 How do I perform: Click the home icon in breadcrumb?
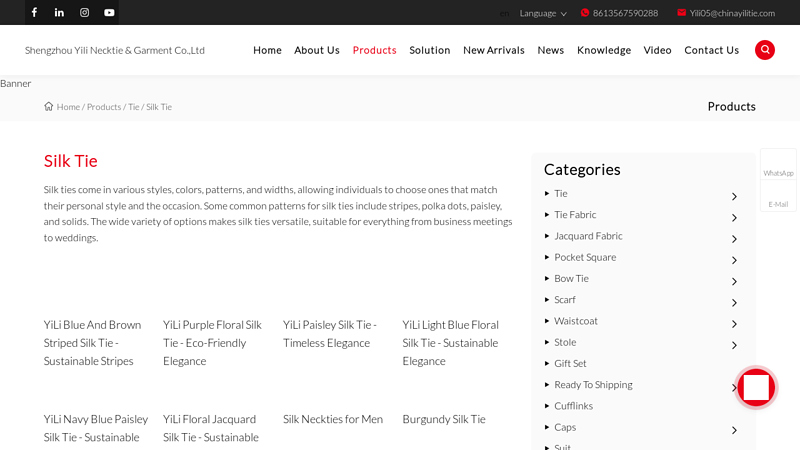point(49,106)
